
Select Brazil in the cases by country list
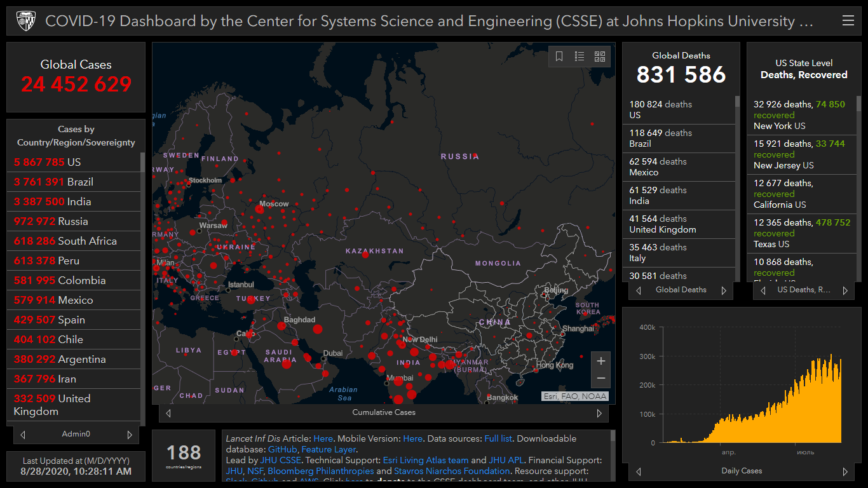click(73, 182)
